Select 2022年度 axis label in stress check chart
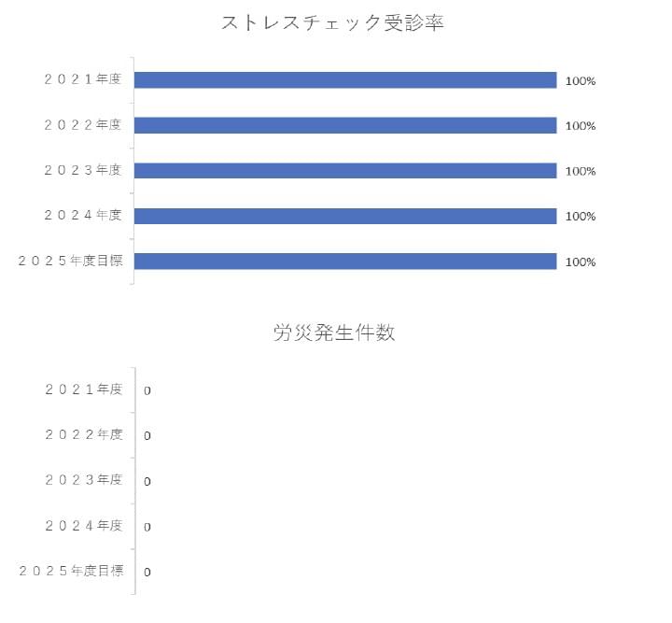 [83, 124]
